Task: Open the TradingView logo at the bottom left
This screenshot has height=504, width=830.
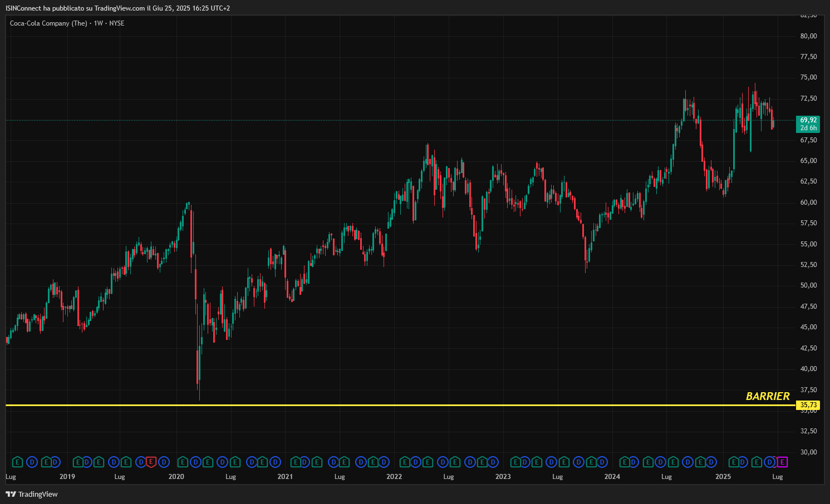Action: pyautogui.click(x=32, y=494)
